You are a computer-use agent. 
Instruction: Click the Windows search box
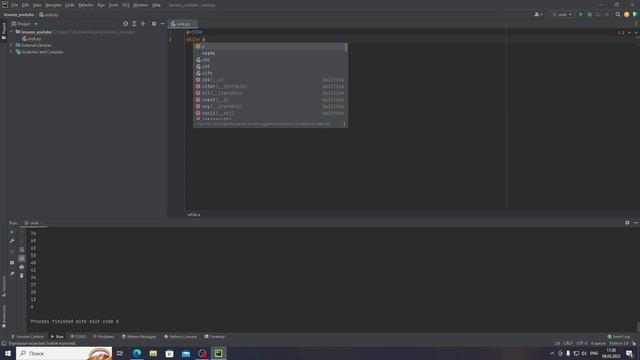pyautogui.click(x=64, y=353)
